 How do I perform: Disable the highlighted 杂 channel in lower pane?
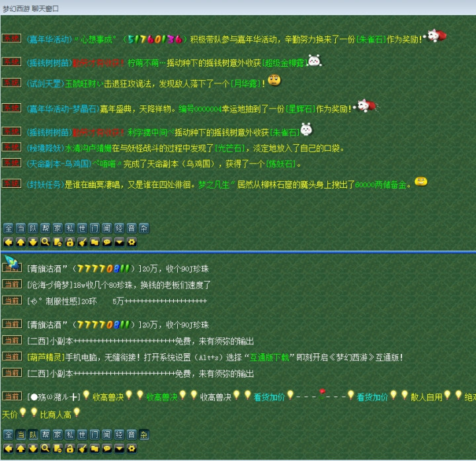point(144,435)
